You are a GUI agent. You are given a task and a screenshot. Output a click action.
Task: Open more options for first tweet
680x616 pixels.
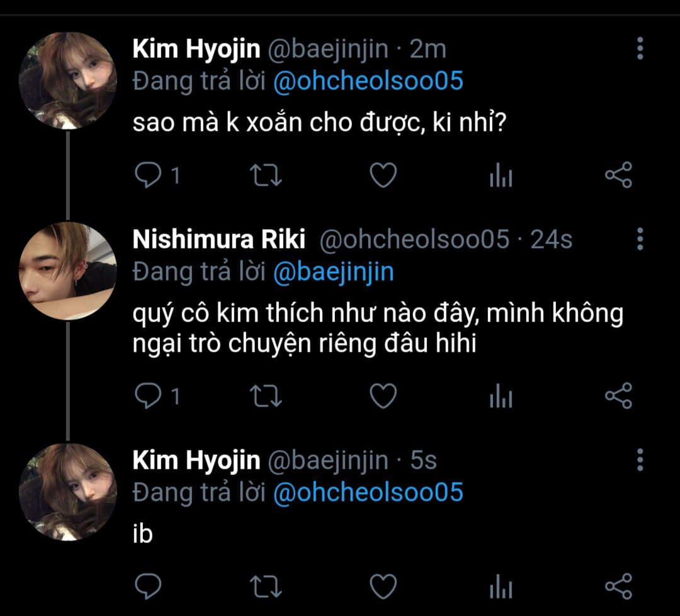[x=640, y=48]
